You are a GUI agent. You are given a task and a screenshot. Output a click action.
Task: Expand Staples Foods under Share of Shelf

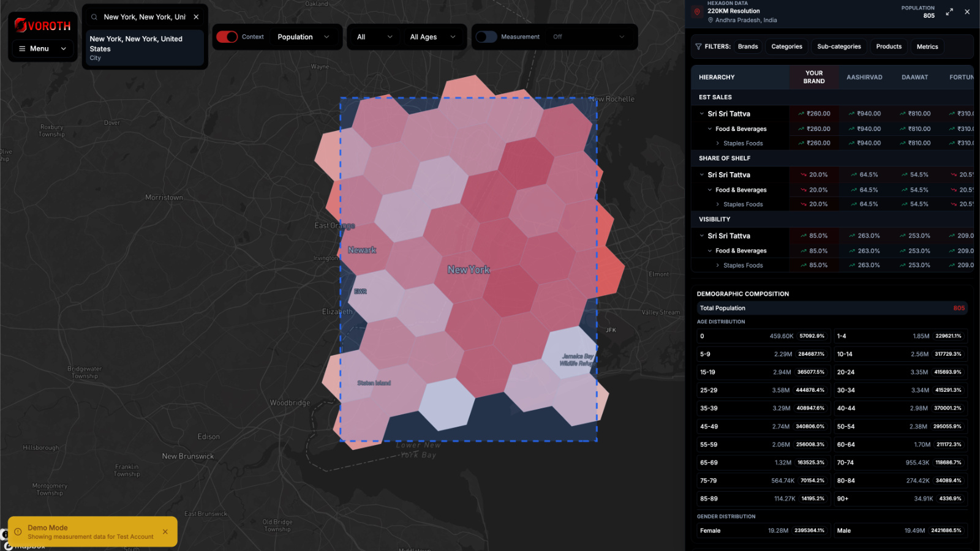(718, 204)
